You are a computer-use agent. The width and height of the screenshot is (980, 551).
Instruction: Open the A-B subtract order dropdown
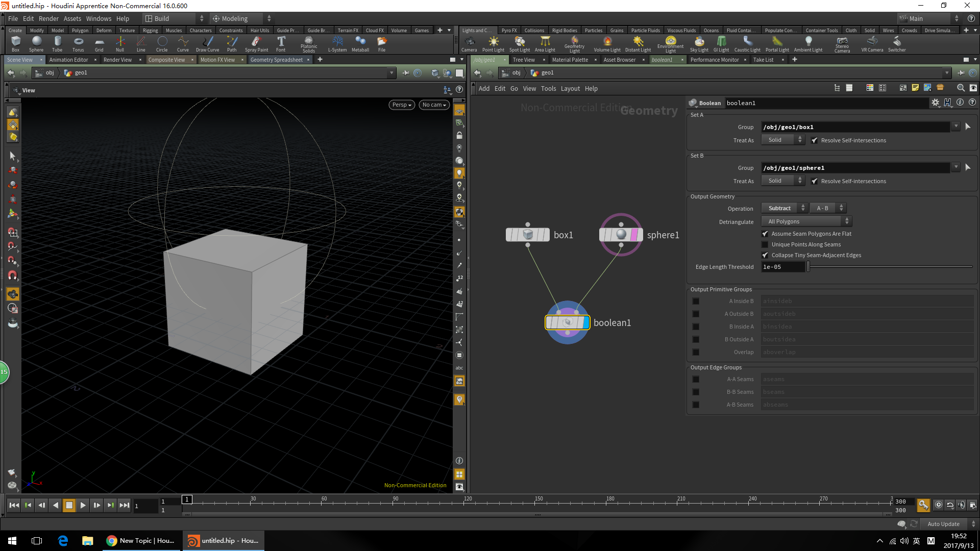pos(828,208)
